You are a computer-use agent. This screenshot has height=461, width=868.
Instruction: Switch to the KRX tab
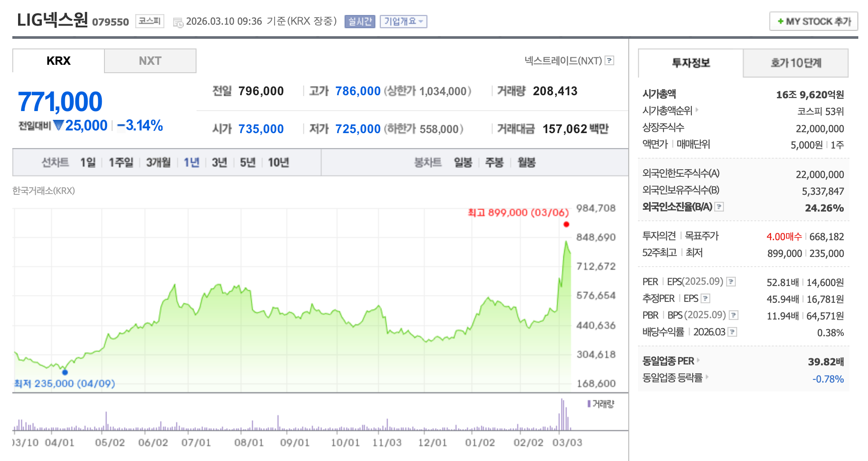click(59, 61)
